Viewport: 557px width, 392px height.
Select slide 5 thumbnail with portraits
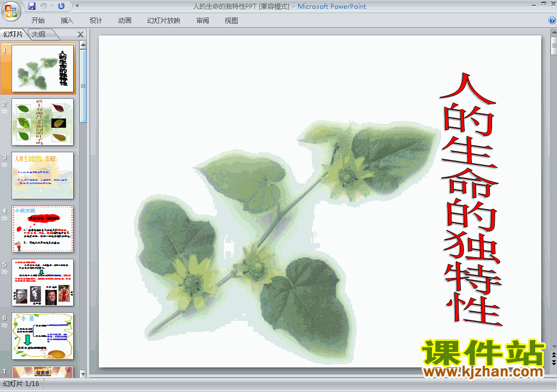[43, 283]
